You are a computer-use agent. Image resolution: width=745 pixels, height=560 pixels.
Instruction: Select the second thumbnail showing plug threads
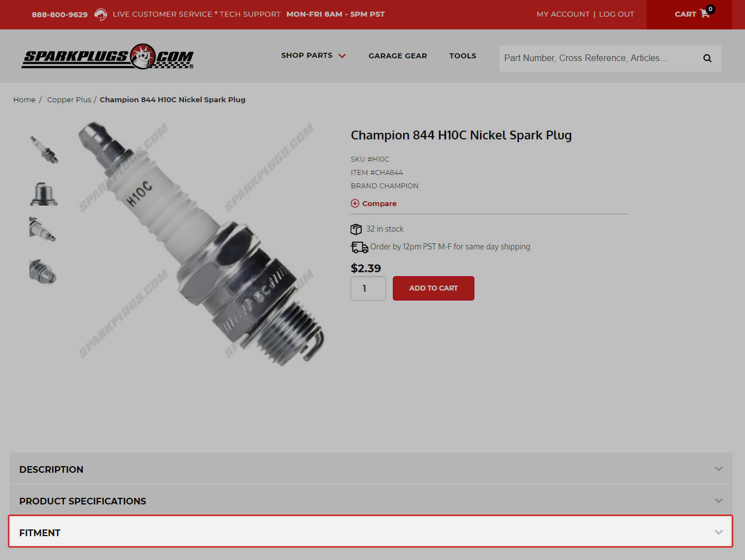tap(43, 193)
